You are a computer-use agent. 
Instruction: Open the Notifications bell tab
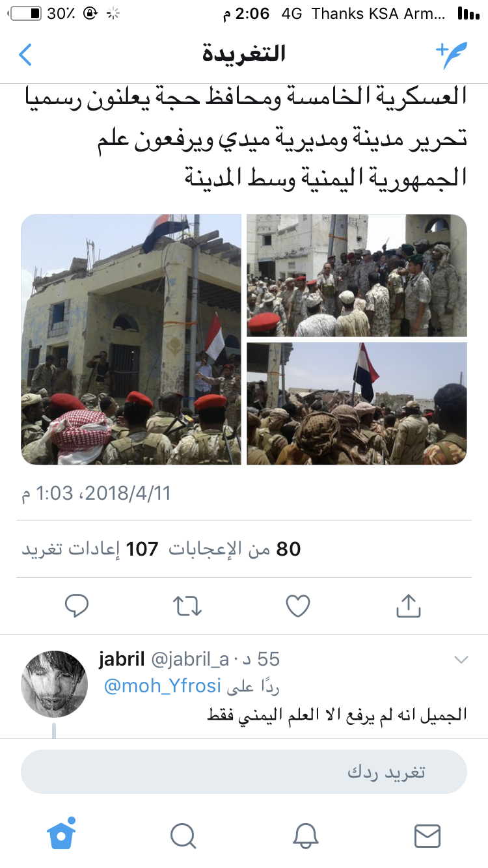click(305, 835)
